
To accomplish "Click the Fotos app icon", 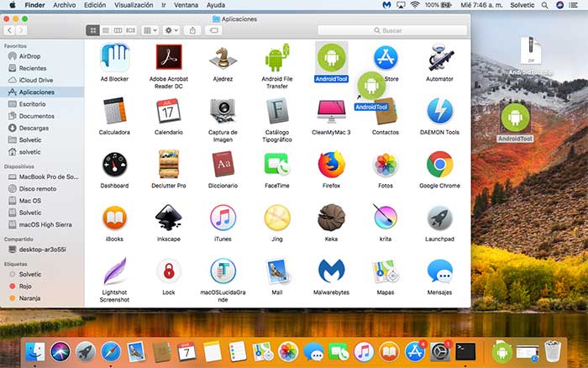I will pyautogui.click(x=386, y=165).
